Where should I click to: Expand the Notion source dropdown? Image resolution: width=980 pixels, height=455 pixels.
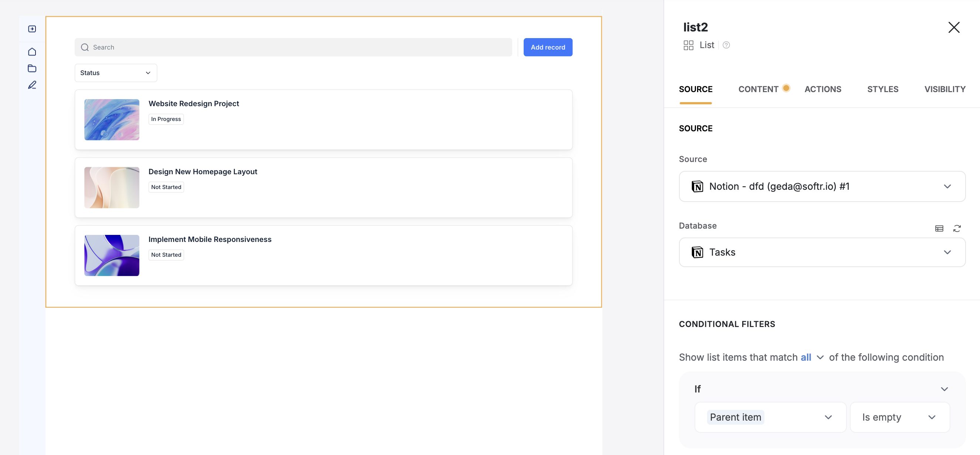coord(822,186)
